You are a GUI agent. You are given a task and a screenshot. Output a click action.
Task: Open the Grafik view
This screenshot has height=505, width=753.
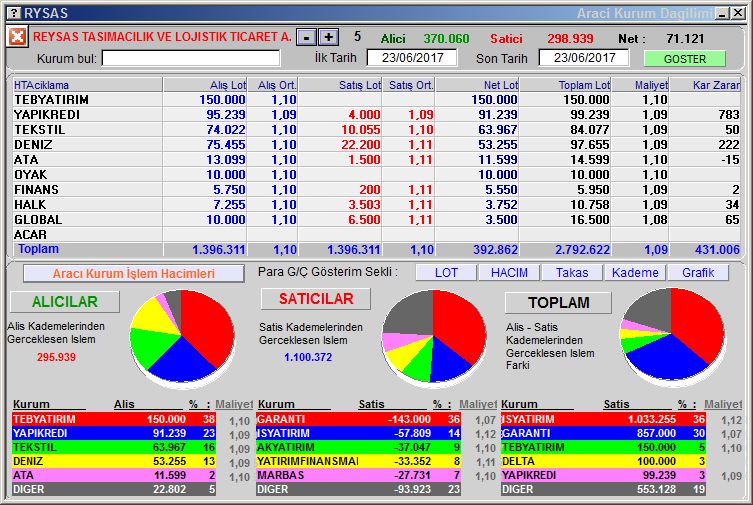click(698, 273)
